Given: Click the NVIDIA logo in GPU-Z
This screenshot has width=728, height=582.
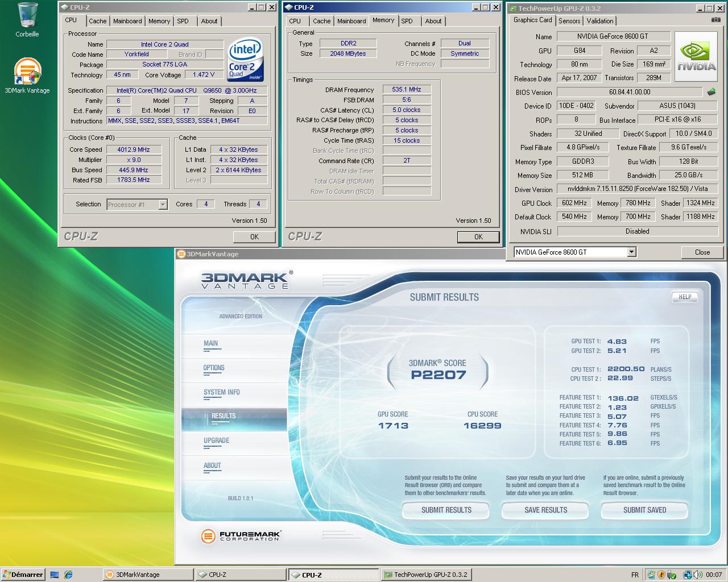Looking at the screenshot, I should pos(697,56).
